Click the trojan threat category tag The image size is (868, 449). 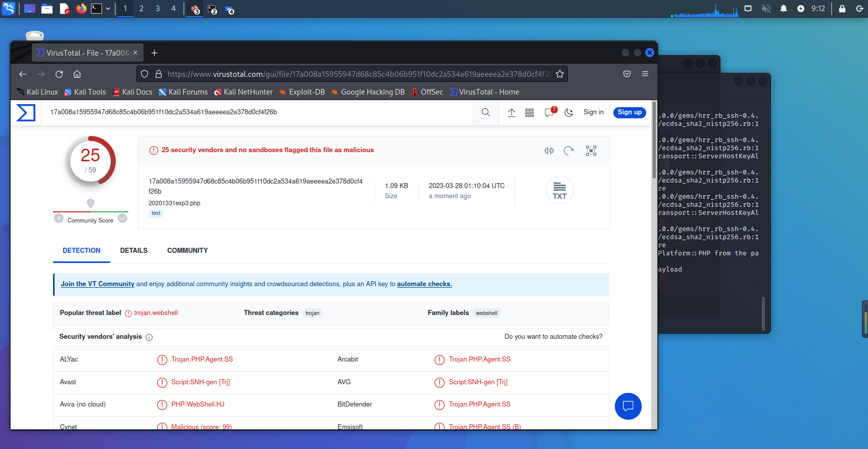click(x=312, y=313)
